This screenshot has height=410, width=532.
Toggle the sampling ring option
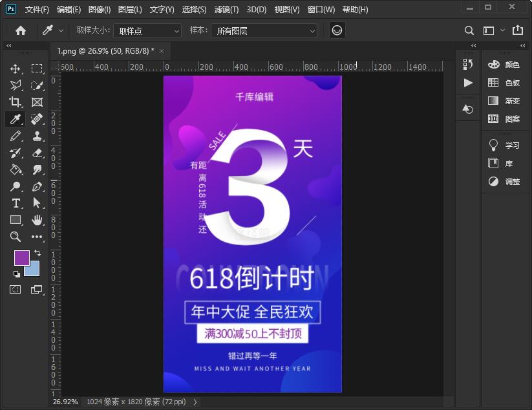(x=337, y=30)
